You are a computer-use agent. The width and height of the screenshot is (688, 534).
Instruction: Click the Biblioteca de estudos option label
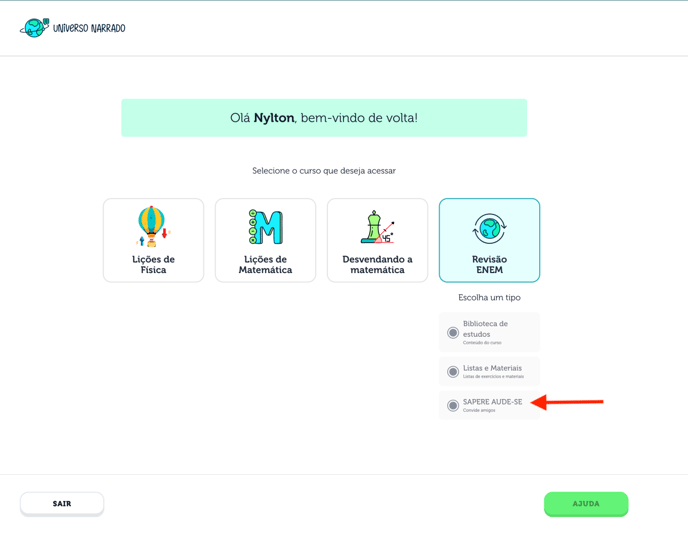[x=485, y=328]
